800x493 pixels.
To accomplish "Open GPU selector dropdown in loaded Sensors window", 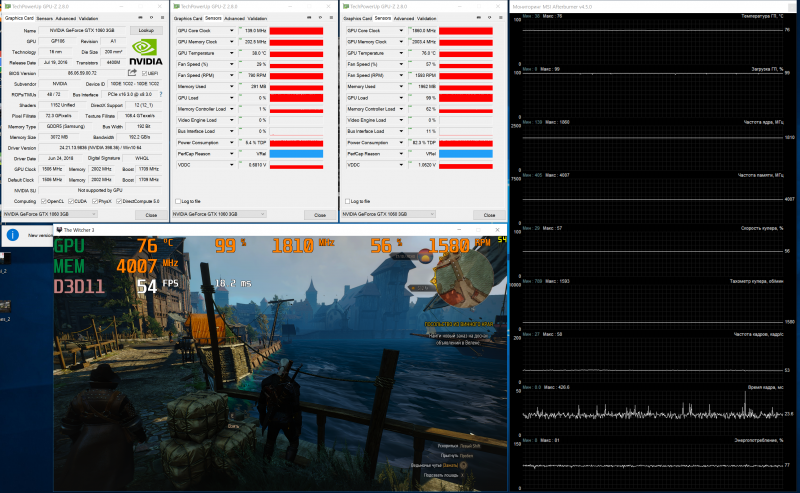I will 389,214.
